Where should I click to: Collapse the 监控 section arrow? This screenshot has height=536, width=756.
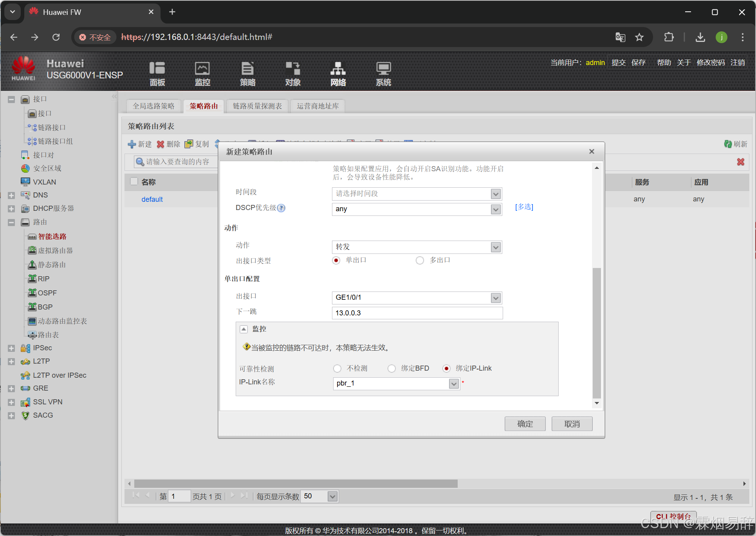244,329
